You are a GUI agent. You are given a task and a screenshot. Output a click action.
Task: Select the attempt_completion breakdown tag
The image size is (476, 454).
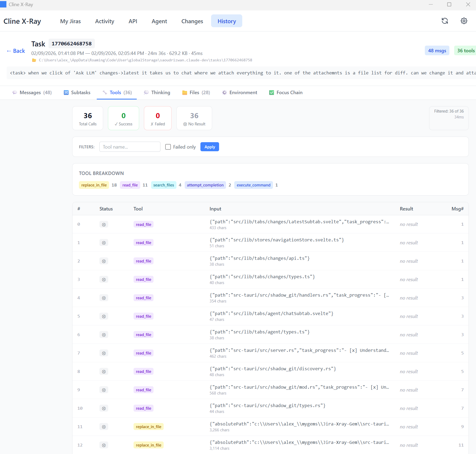click(x=205, y=185)
